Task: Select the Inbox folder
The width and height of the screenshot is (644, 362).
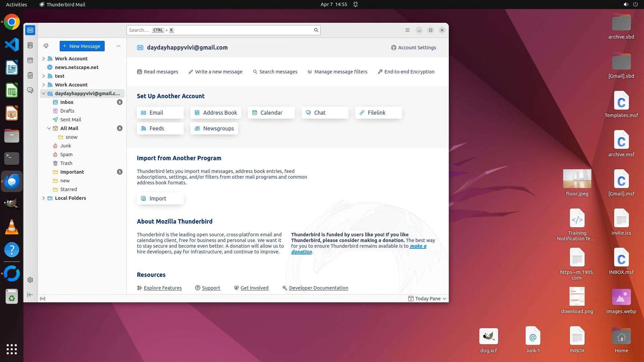Action: pos(67,102)
